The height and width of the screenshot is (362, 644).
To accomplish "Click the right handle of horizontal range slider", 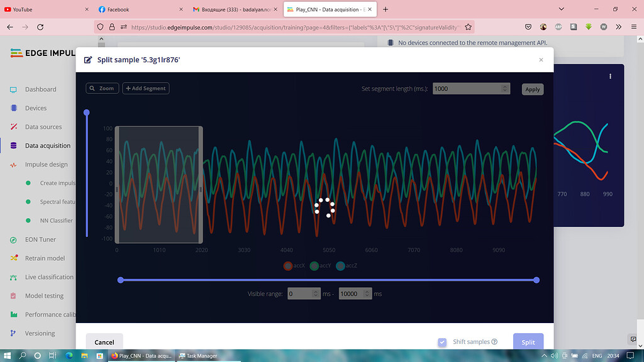I will tap(536, 280).
